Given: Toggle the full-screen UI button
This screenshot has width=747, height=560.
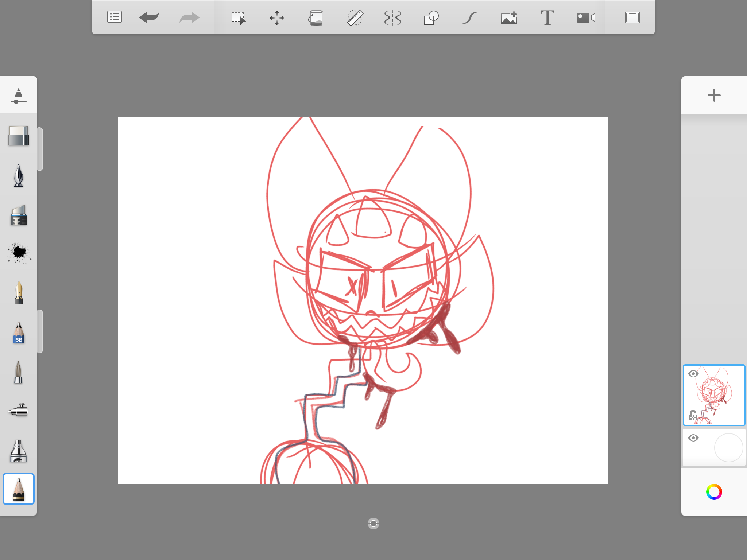Looking at the screenshot, I should click(x=632, y=17).
